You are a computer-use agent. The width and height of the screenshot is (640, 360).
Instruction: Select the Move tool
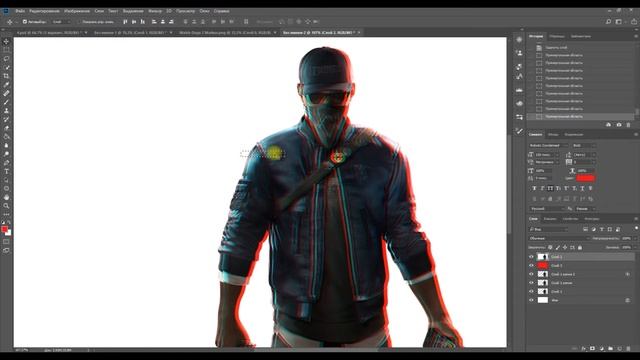(6, 42)
